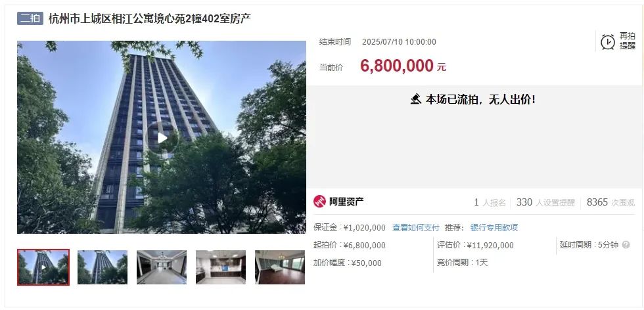Screen dimensions: 644x310
Task: Click the help icon beside 延时周期
Action: (x=626, y=245)
